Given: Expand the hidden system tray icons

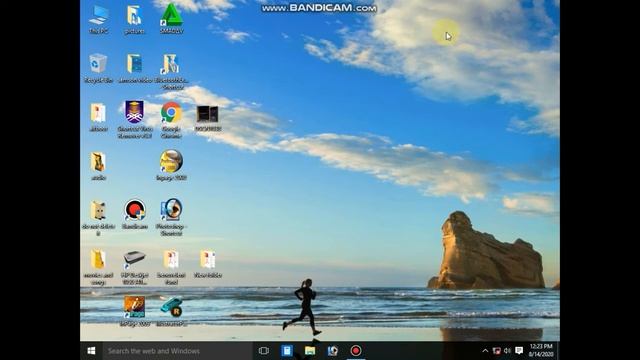Looking at the screenshot, I should pos(485,351).
